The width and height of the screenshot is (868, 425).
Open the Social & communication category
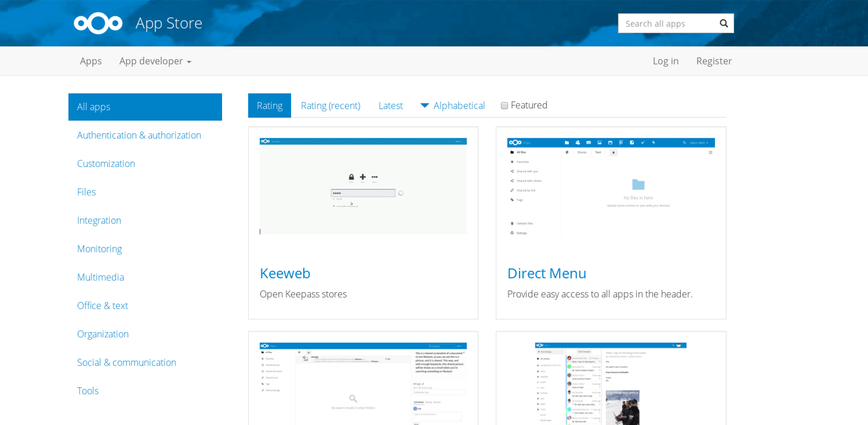pos(126,362)
